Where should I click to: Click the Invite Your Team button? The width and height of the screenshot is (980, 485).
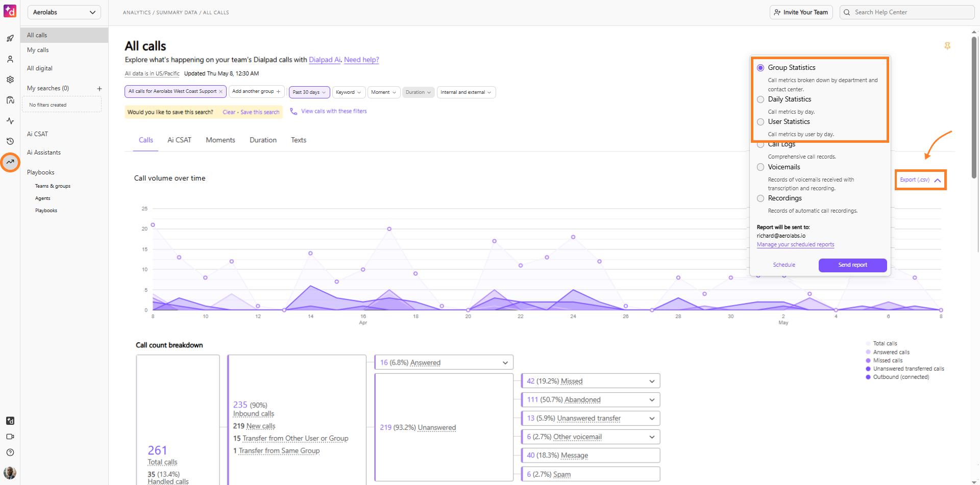[x=801, y=12]
